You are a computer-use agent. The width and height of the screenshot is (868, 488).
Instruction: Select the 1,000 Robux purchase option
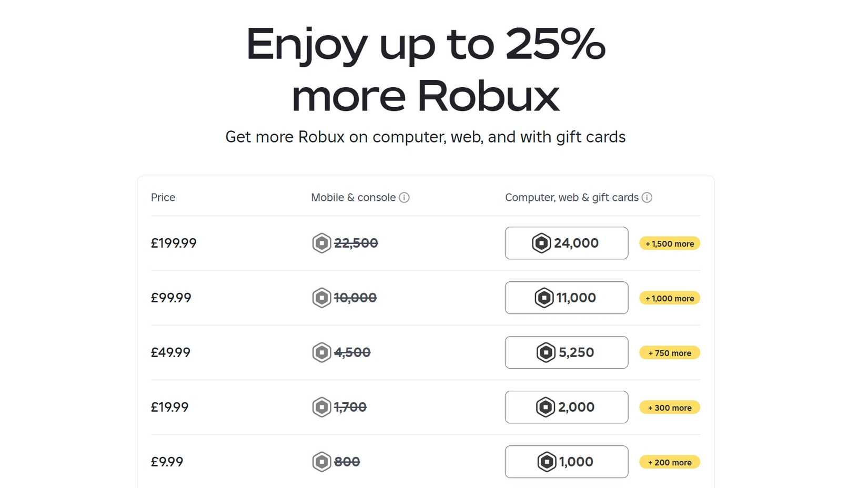point(566,462)
